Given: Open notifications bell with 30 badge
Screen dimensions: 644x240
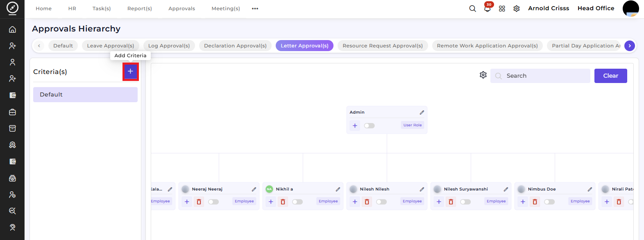Looking at the screenshot, I should point(488,8).
